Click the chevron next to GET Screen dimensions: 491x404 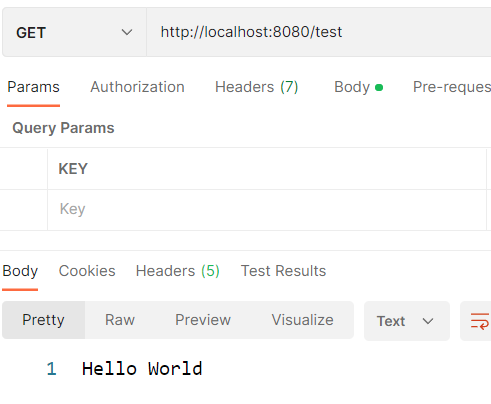(127, 32)
